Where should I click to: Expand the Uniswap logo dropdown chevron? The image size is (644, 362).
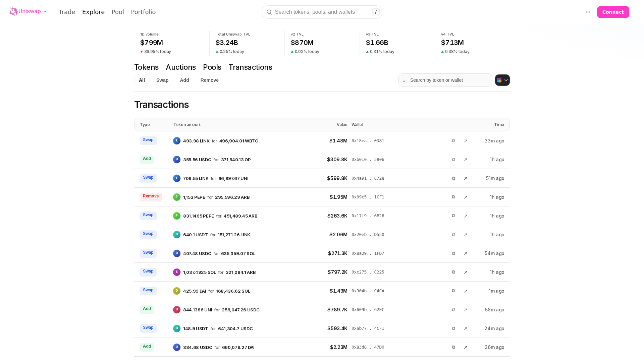tap(45, 11)
